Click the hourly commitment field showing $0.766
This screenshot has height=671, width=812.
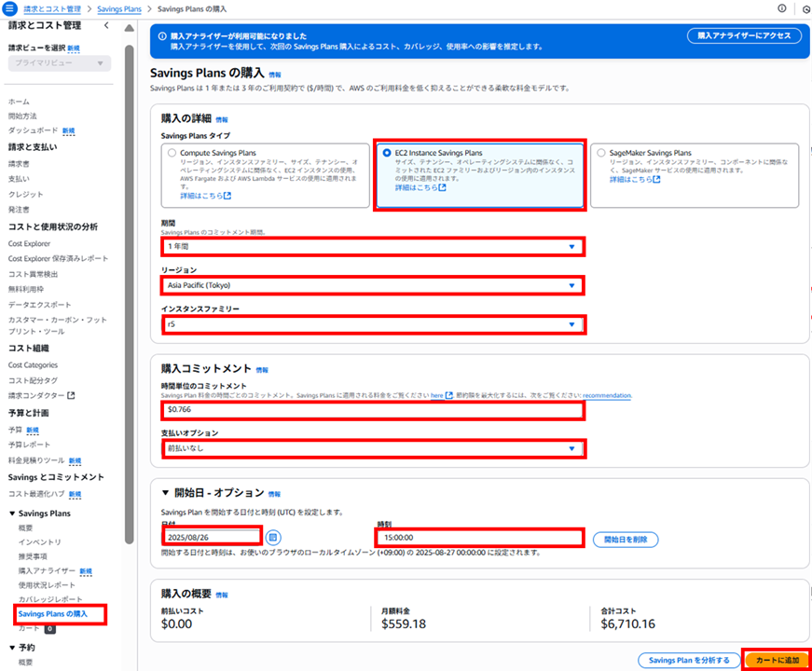[x=373, y=409]
